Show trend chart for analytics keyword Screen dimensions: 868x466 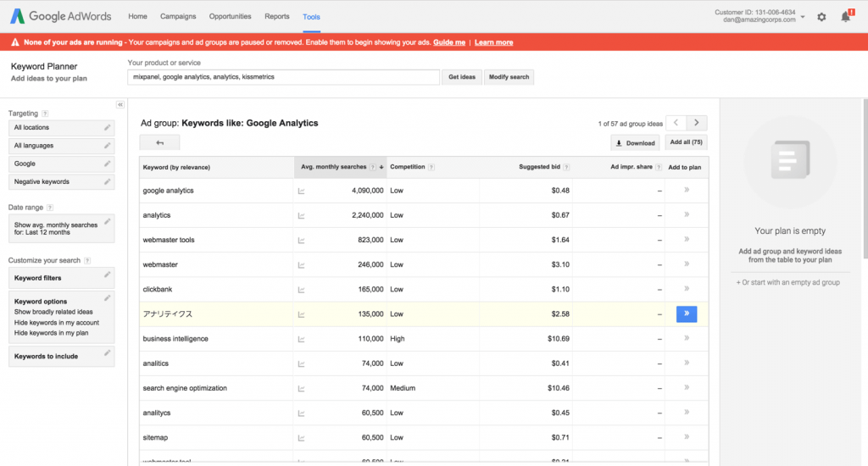tap(301, 216)
